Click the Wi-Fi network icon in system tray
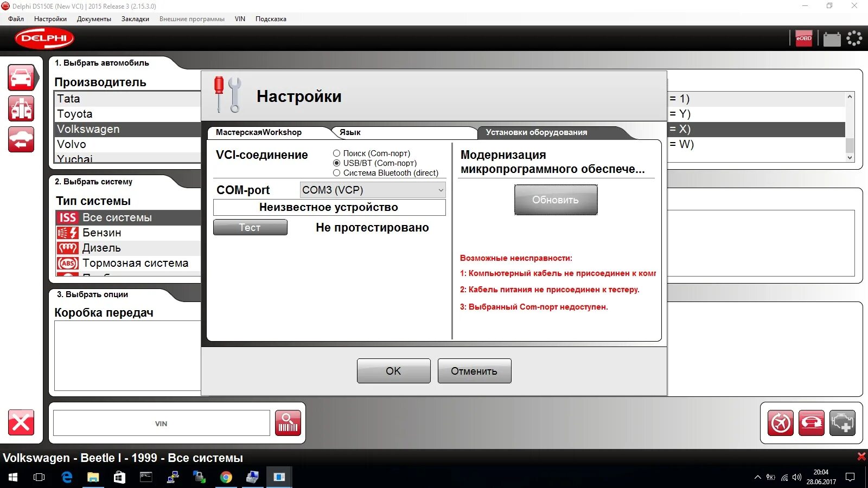The height and width of the screenshot is (488, 868). (784, 478)
